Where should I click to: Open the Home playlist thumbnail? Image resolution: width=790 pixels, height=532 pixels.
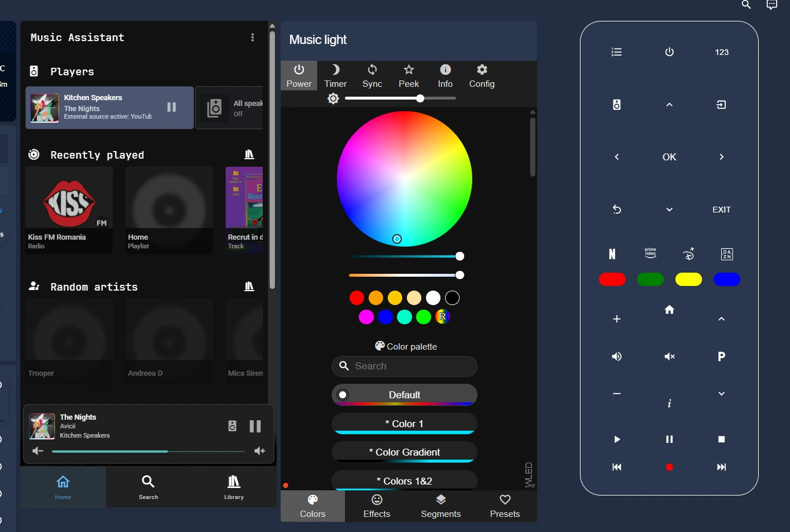(x=169, y=210)
